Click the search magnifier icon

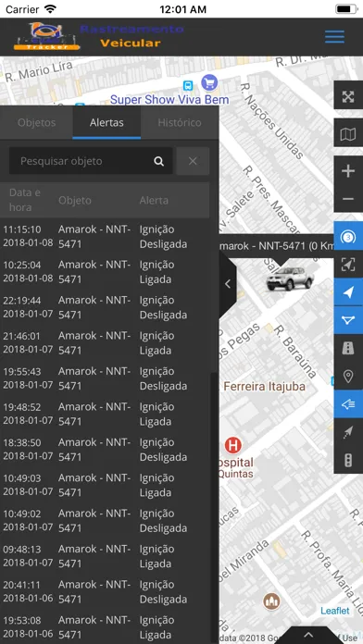159,161
